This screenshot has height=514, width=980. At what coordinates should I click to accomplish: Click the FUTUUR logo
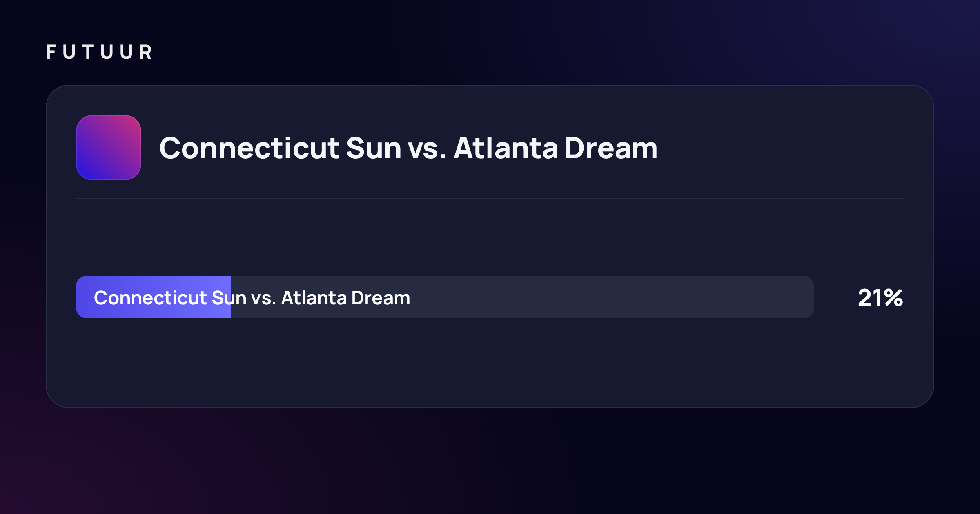[x=99, y=52]
